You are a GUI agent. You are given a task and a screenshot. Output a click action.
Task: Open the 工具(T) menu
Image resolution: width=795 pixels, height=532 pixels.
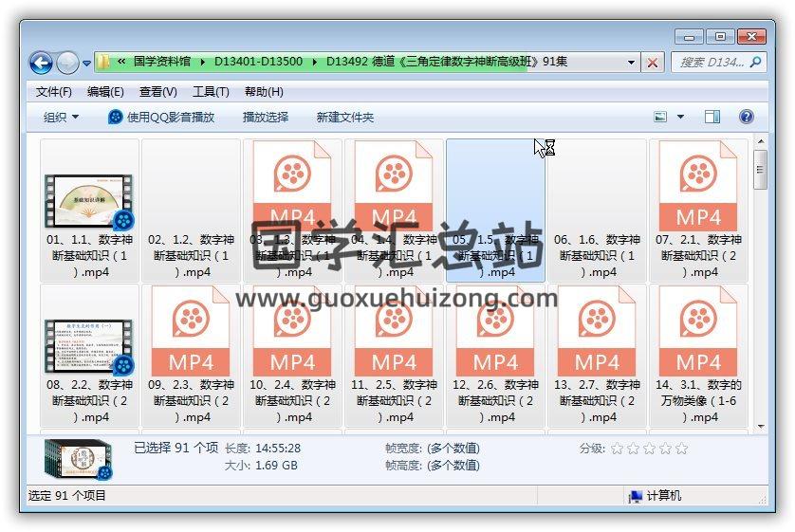point(211,92)
